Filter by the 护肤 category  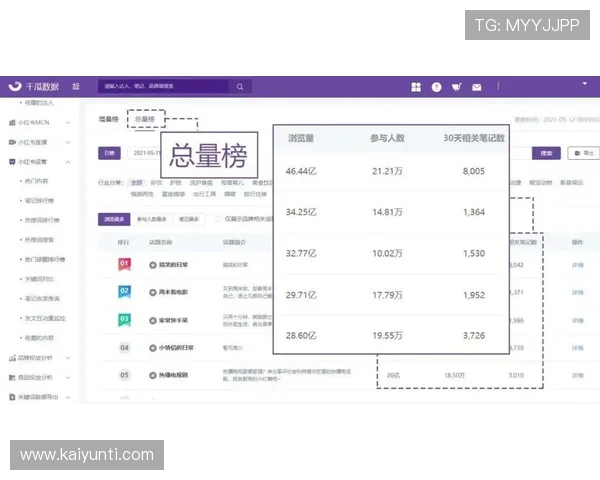point(176,183)
